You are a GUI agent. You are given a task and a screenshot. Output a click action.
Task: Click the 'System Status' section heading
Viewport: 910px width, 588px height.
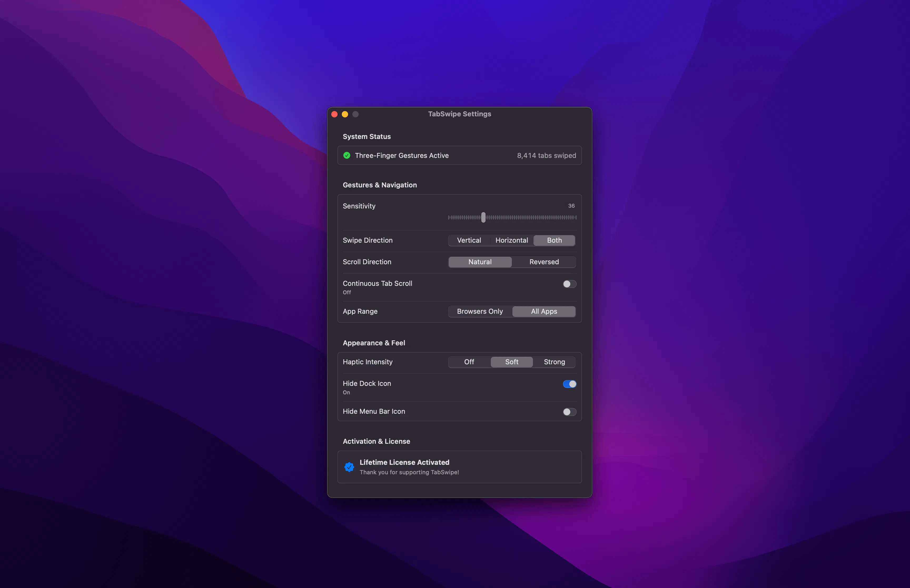[367, 137]
